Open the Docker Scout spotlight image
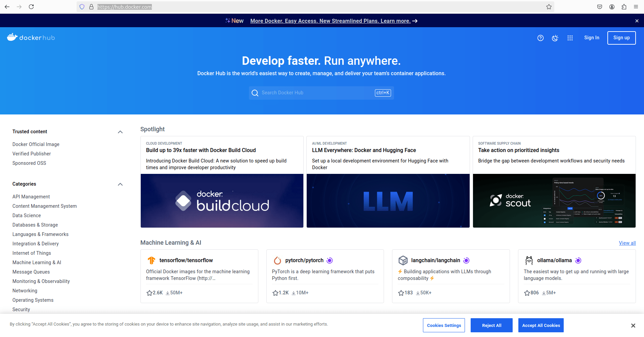This screenshot has height=337, width=644. click(554, 201)
